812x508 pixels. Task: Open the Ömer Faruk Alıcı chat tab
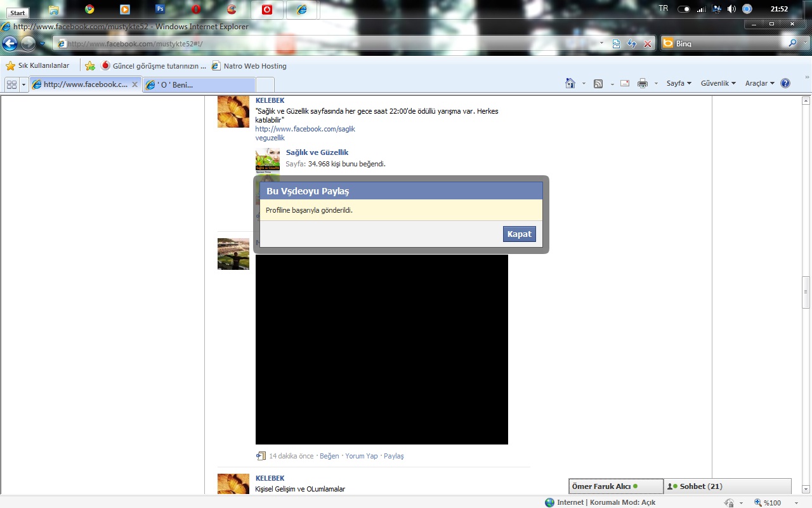pyautogui.click(x=616, y=486)
